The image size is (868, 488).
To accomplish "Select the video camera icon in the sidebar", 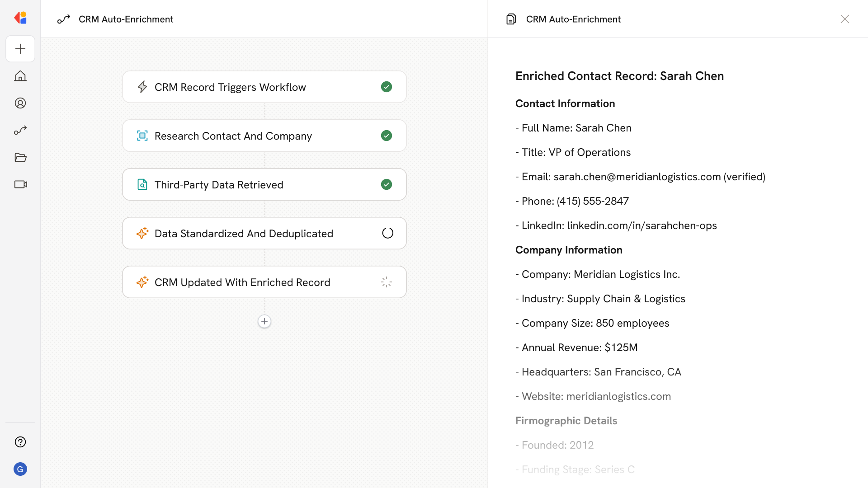I will 20,184.
